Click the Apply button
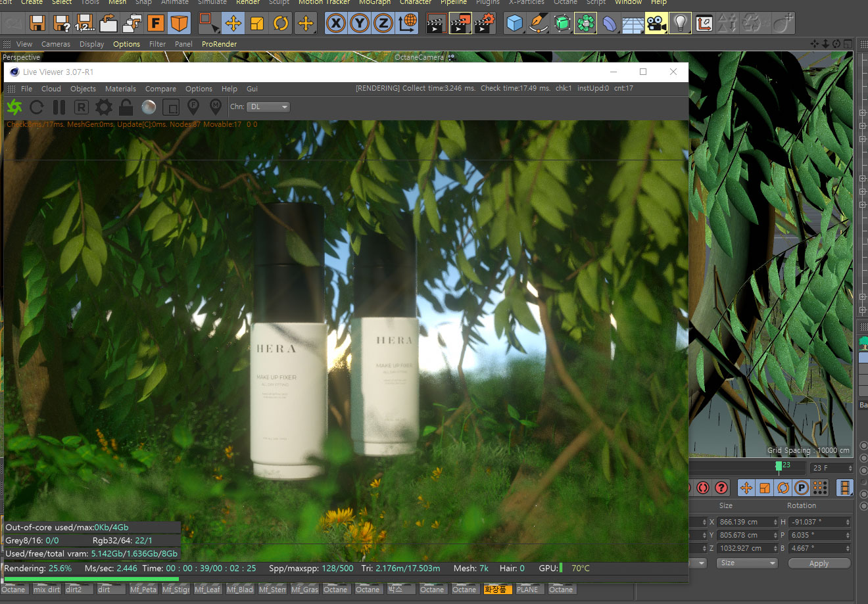Image resolution: width=868 pixels, height=604 pixels. pyautogui.click(x=819, y=563)
